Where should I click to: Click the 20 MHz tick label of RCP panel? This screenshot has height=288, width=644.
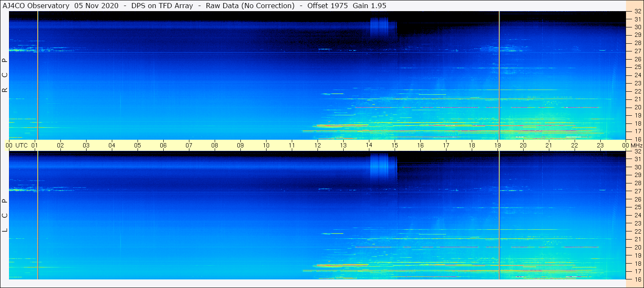click(638, 107)
